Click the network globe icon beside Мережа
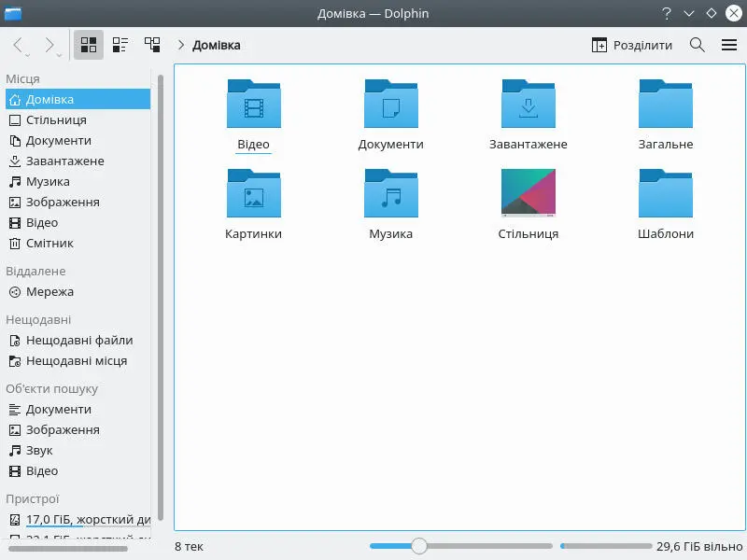747x560 pixels. pos(15,292)
